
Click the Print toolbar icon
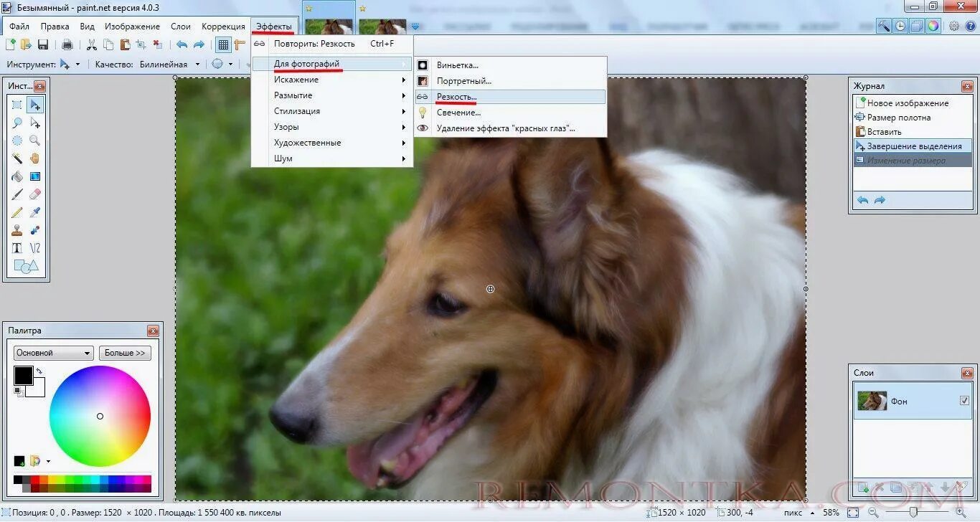coord(67,44)
